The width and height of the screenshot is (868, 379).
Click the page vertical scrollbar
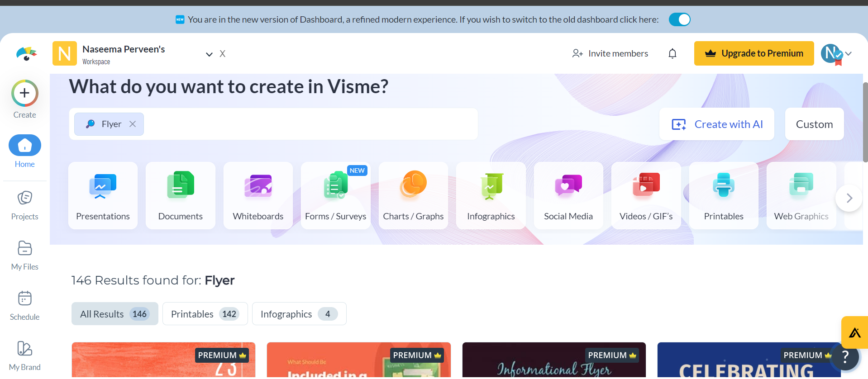tap(865, 122)
